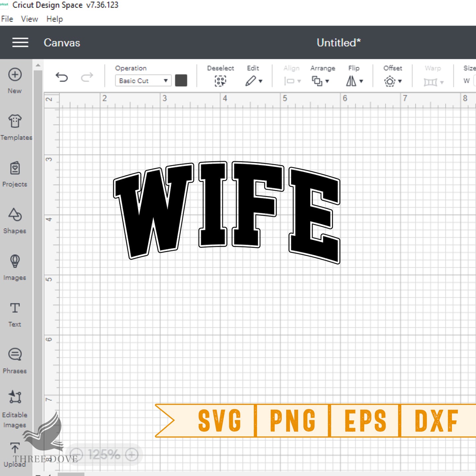Click the Untitled* project title
Image resolution: width=476 pixels, height=476 pixels.
339,42
